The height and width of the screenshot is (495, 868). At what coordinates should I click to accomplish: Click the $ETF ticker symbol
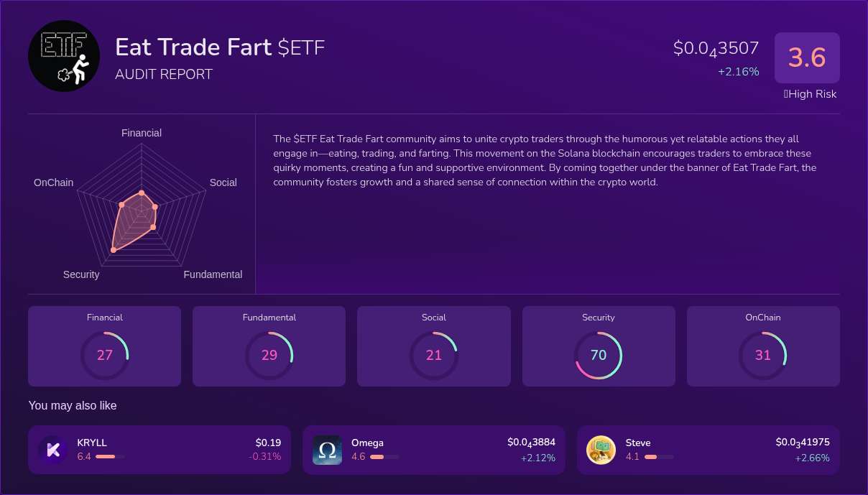coord(301,48)
